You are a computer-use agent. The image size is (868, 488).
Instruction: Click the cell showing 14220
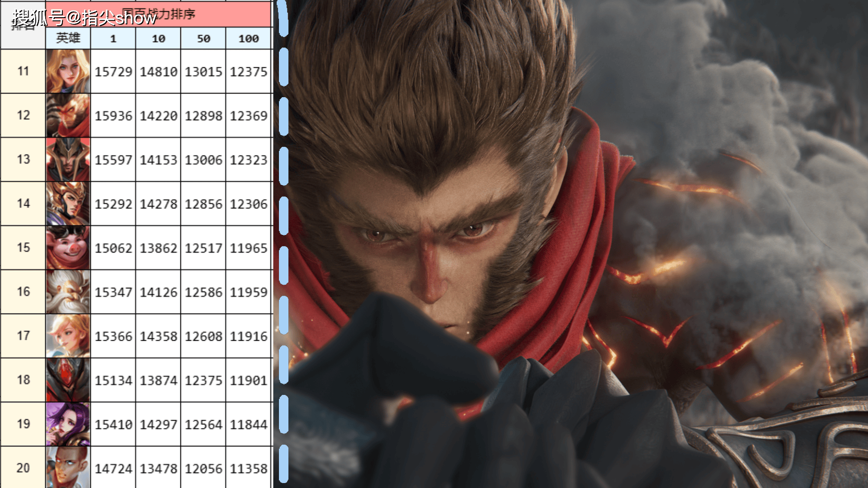(158, 116)
